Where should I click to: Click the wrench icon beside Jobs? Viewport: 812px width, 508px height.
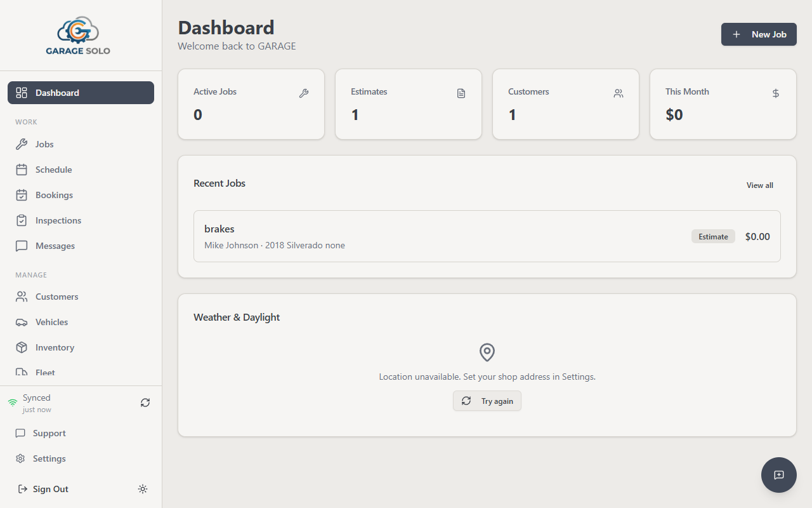click(x=22, y=144)
